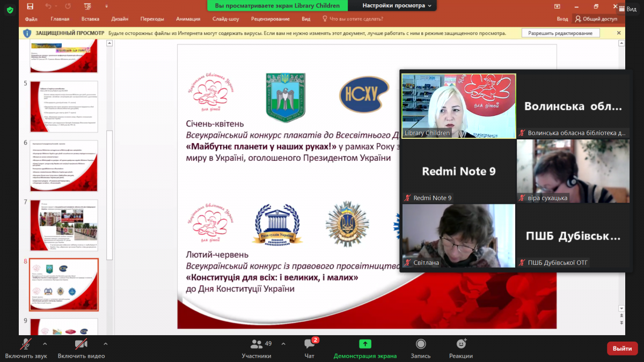This screenshot has height=362, width=644.
Task: Click the Разрешить редактирование button
Action: [x=560, y=33]
